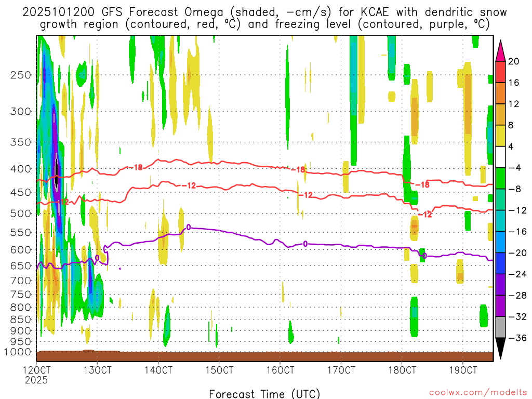
Task: Click the 18OCT x-axis label
Action: point(402,370)
